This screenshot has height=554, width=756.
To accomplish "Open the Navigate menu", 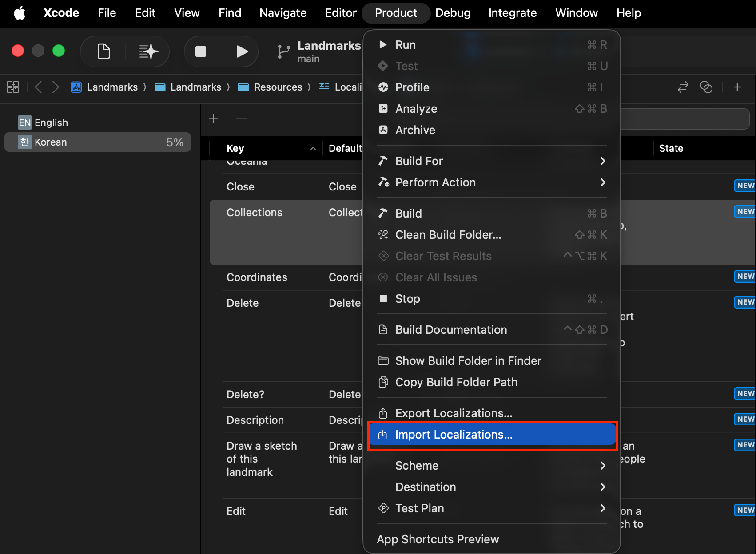I will click(283, 13).
